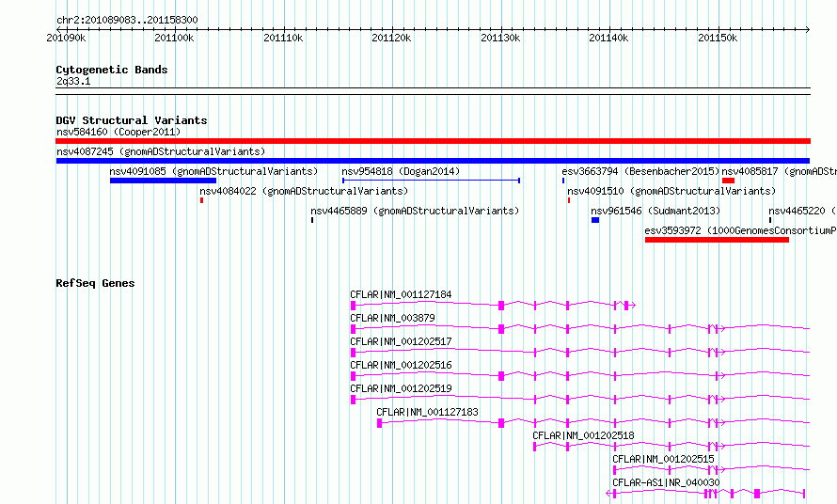Click the second exon of CFLAR NM_001127184

(501, 306)
